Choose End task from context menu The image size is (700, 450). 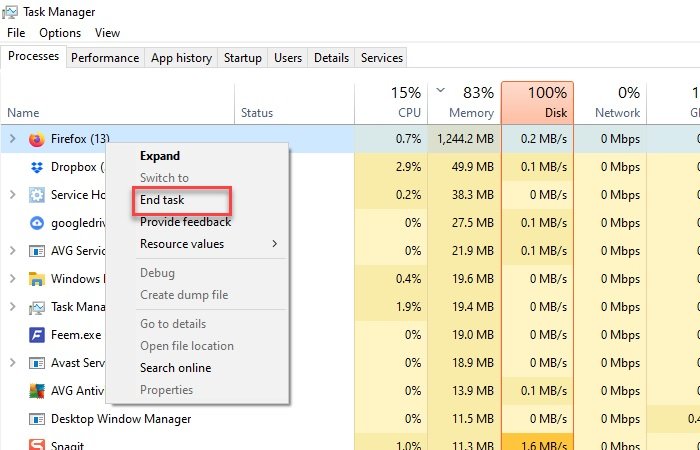(162, 200)
